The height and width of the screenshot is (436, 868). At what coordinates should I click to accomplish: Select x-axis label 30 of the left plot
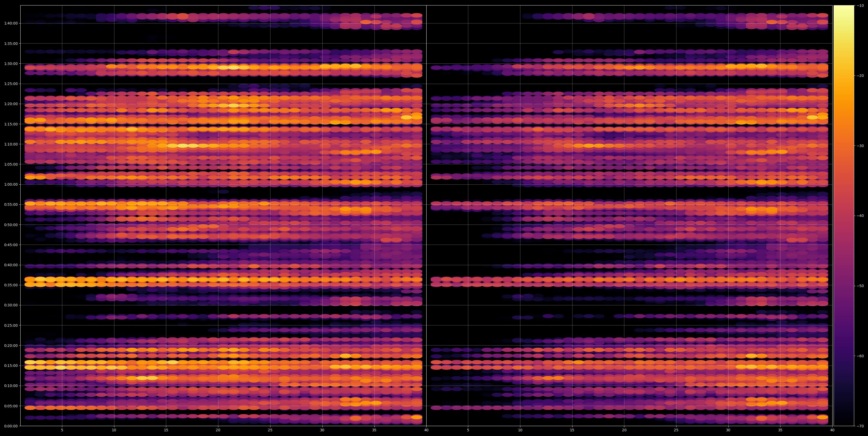pyautogui.click(x=322, y=430)
